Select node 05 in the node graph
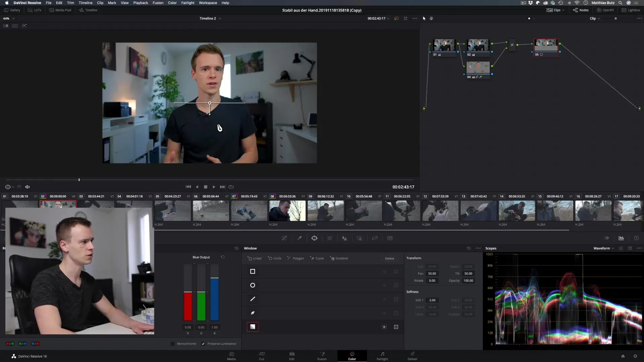The width and height of the screenshot is (644, 362). pyautogui.click(x=546, y=48)
